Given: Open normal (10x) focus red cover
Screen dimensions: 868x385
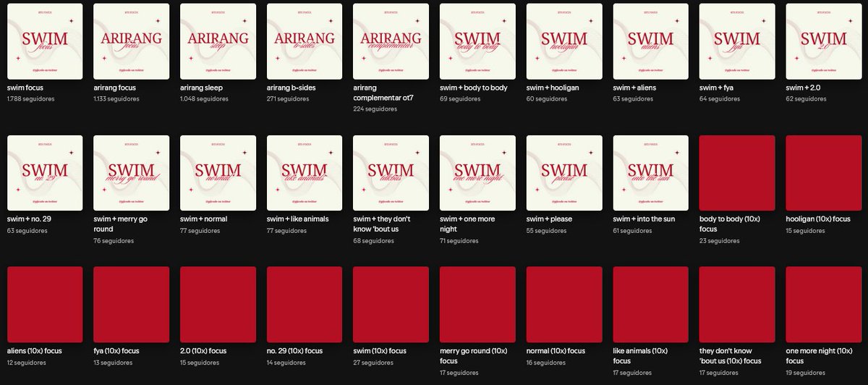Looking at the screenshot, I should [x=564, y=305].
